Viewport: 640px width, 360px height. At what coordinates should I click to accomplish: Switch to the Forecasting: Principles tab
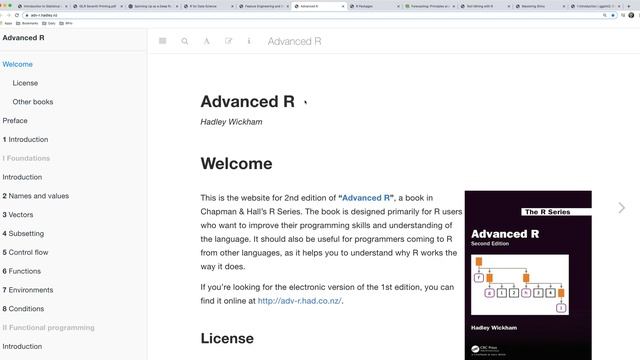pyautogui.click(x=429, y=6)
